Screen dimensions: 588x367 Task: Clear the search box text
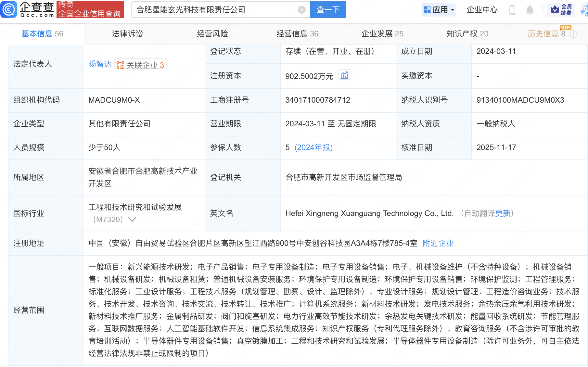(301, 10)
